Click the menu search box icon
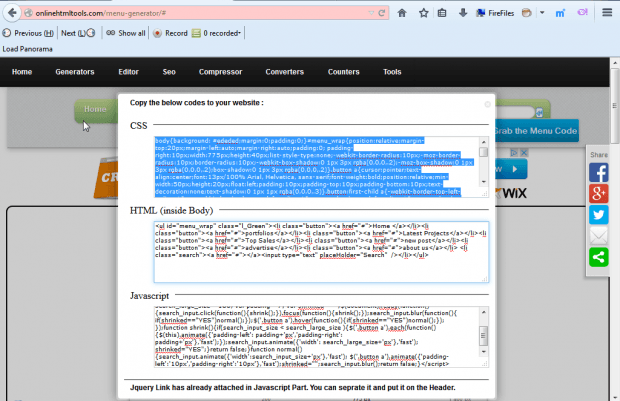 [539, 113]
